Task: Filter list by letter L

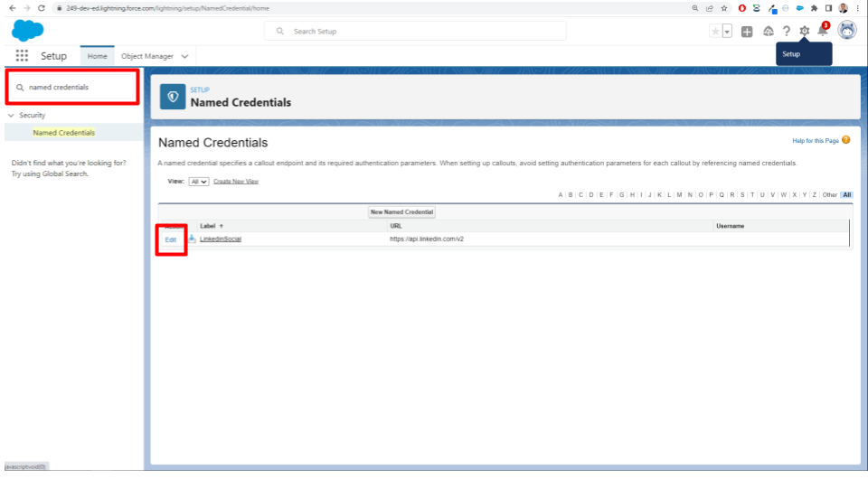Action: pyautogui.click(x=669, y=195)
